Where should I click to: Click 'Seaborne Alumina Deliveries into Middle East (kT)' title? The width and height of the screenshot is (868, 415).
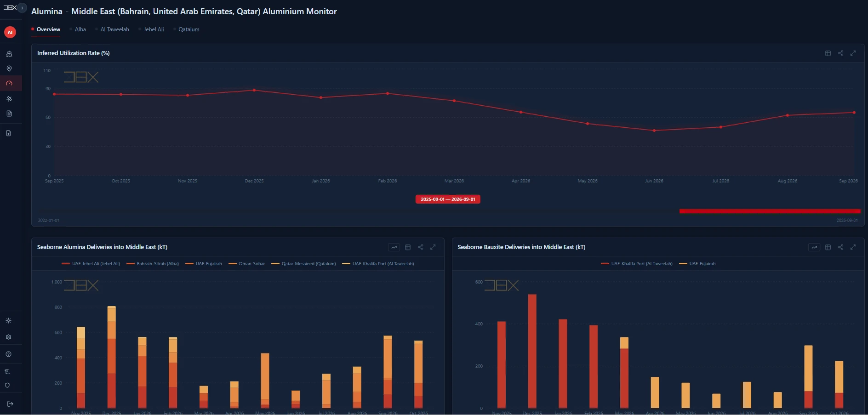click(102, 247)
